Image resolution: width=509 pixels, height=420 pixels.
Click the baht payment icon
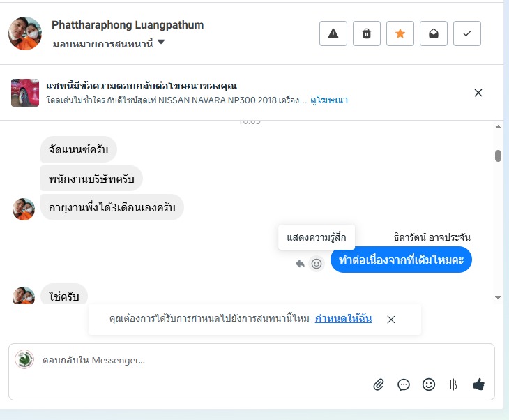click(453, 384)
